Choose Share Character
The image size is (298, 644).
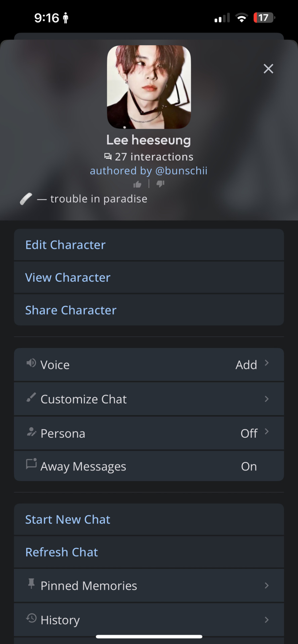(x=149, y=310)
